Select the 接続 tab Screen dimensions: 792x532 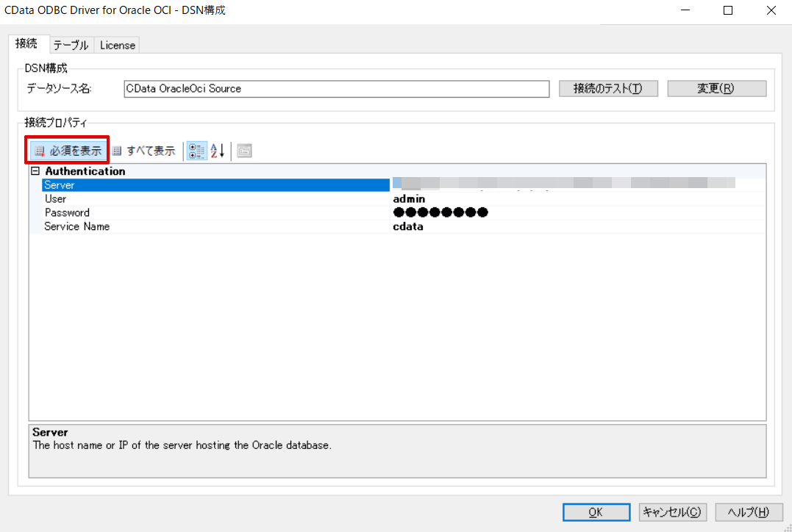click(x=28, y=43)
